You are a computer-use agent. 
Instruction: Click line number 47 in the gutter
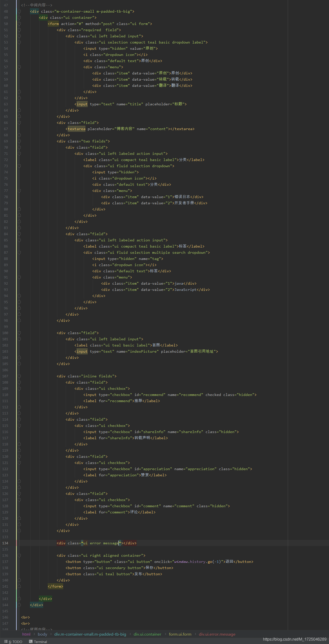point(6,5)
